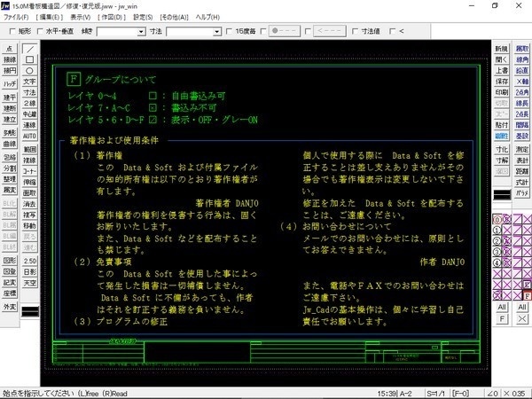Open the 寸法 length dropdown
Image resolution: width=532 pixels, height=399 pixels.
pyautogui.click(x=217, y=32)
